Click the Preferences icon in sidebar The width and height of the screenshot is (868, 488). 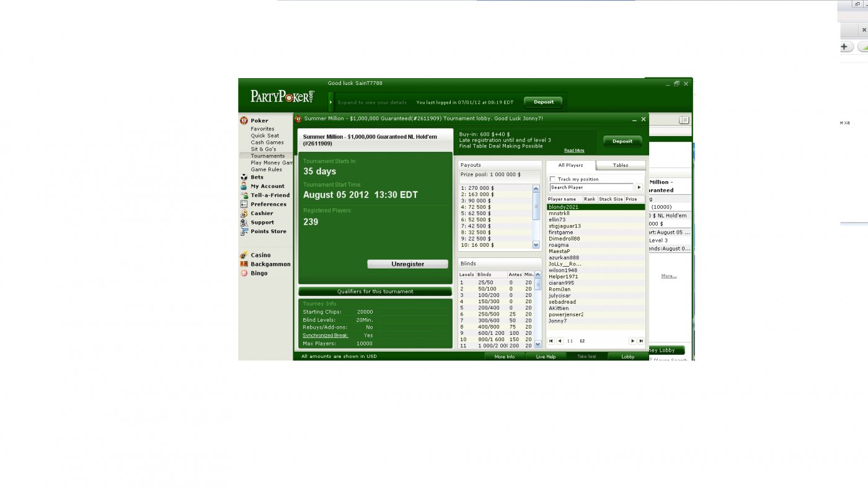(x=244, y=204)
